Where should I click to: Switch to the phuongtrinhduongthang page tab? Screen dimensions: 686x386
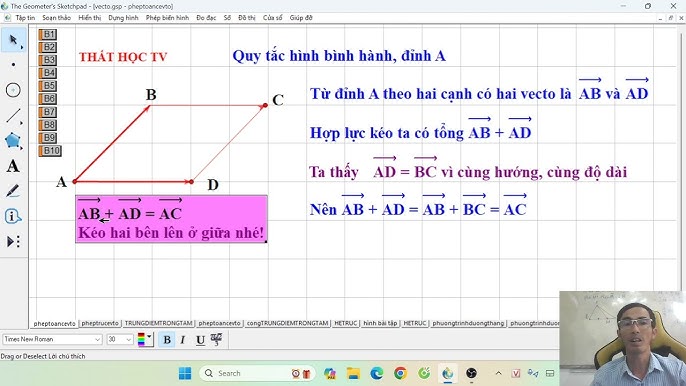click(x=468, y=323)
